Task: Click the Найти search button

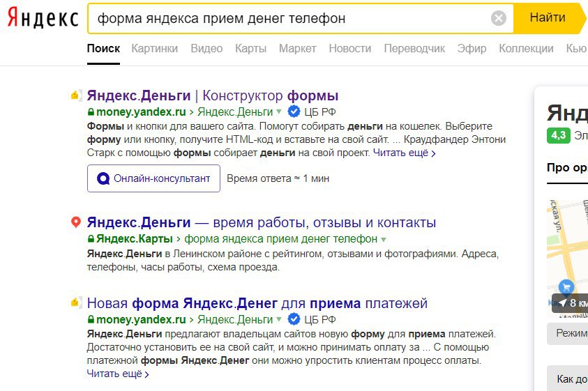Action: click(x=548, y=18)
